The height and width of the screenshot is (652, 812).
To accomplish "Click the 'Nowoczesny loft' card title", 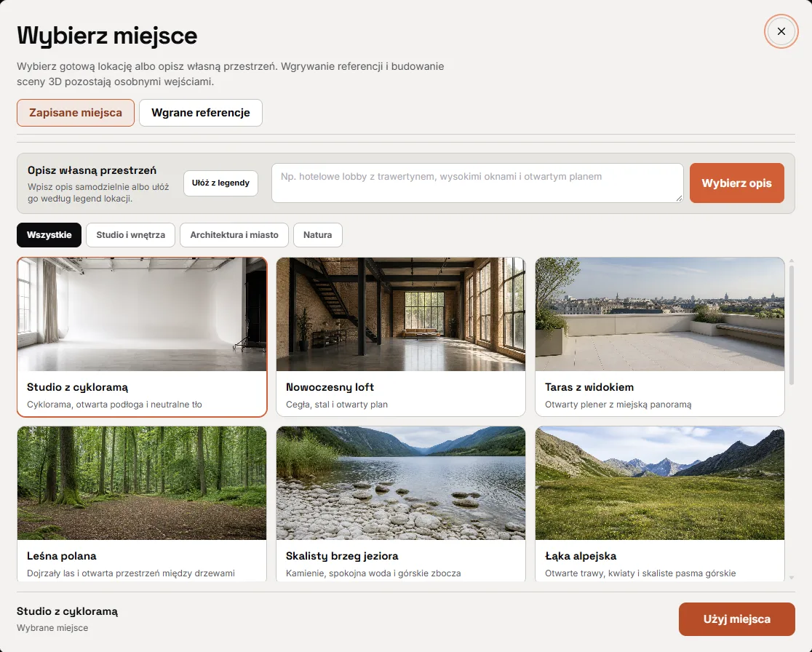I will pyautogui.click(x=330, y=387).
